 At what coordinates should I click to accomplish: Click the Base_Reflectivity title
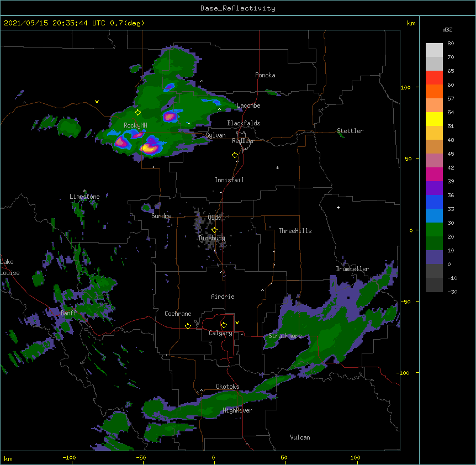(x=238, y=8)
